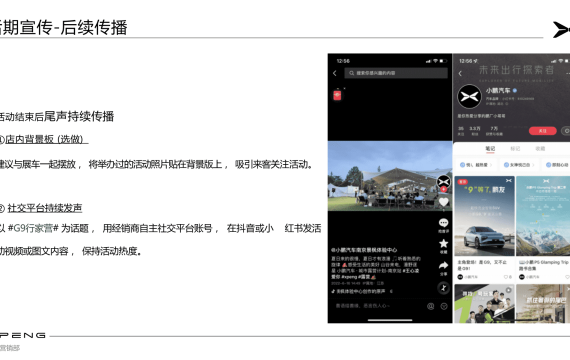Open the @小鹏汽车南京景枫体验中心 account name
Screen dimensions: 570x360
364,250
